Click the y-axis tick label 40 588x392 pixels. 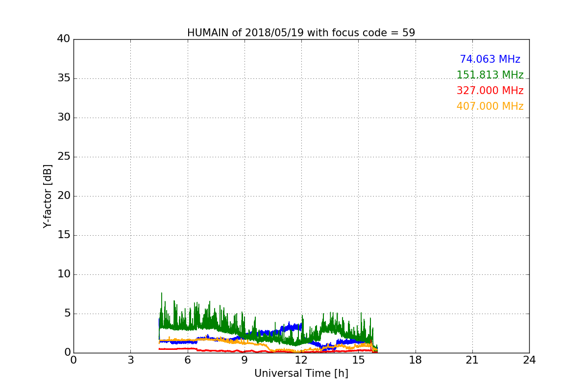click(x=64, y=39)
